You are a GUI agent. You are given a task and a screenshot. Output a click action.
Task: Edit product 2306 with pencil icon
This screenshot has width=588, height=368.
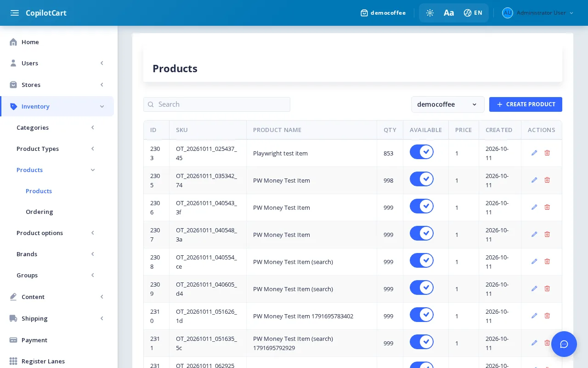(x=534, y=207)
